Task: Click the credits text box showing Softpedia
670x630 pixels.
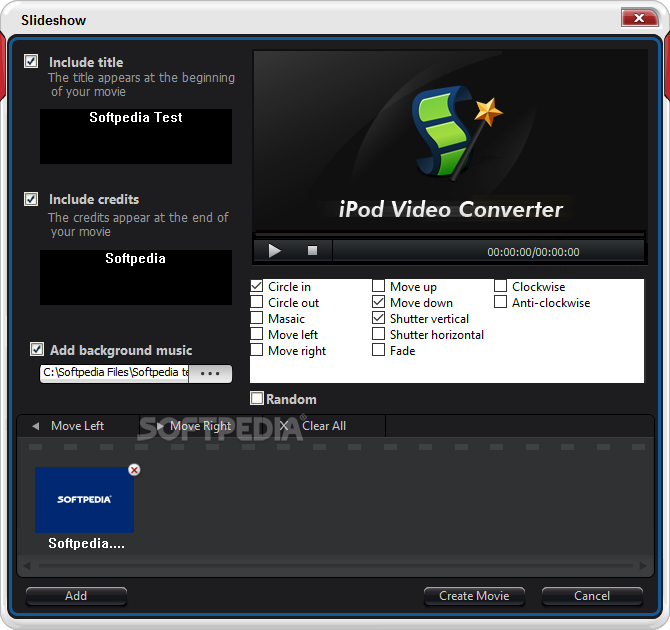Action: (136, 277)
